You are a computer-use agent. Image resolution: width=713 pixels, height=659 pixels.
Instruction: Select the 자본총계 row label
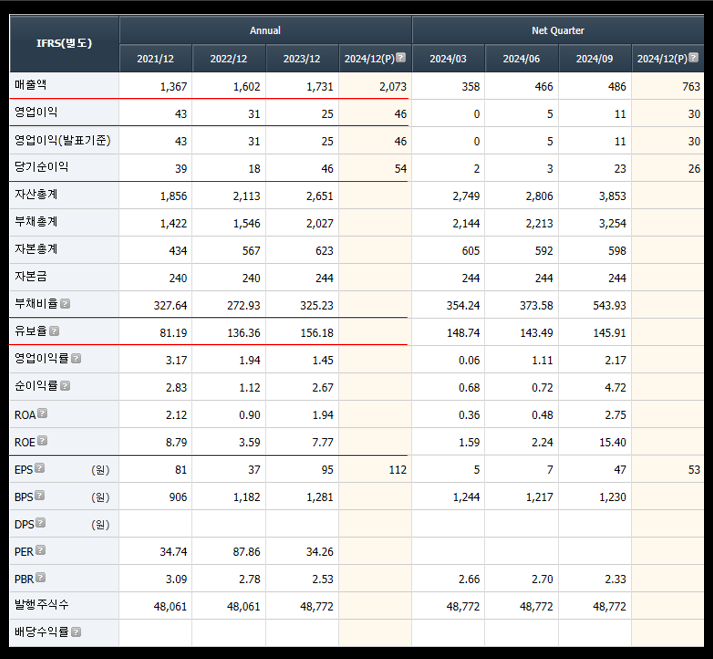click(36, 249)
